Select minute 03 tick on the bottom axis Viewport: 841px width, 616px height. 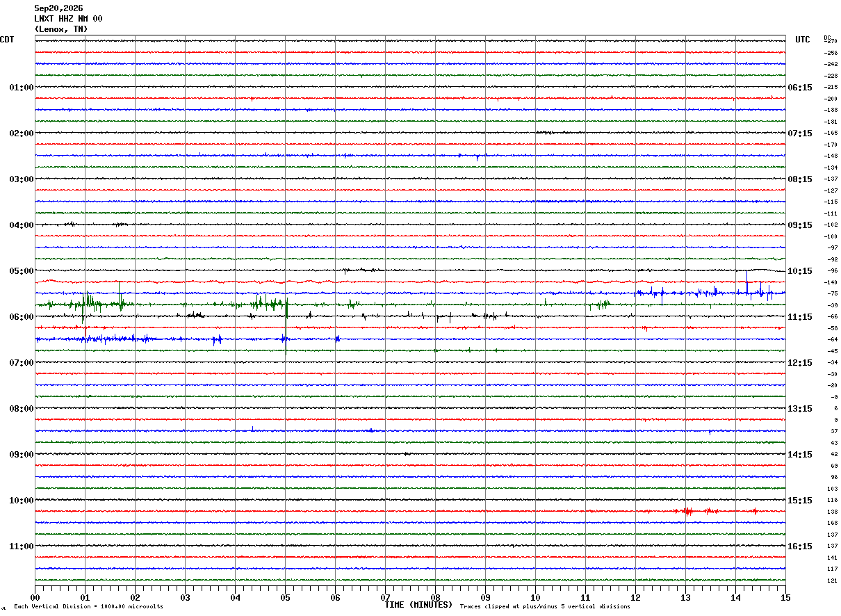tap(185, 597)
